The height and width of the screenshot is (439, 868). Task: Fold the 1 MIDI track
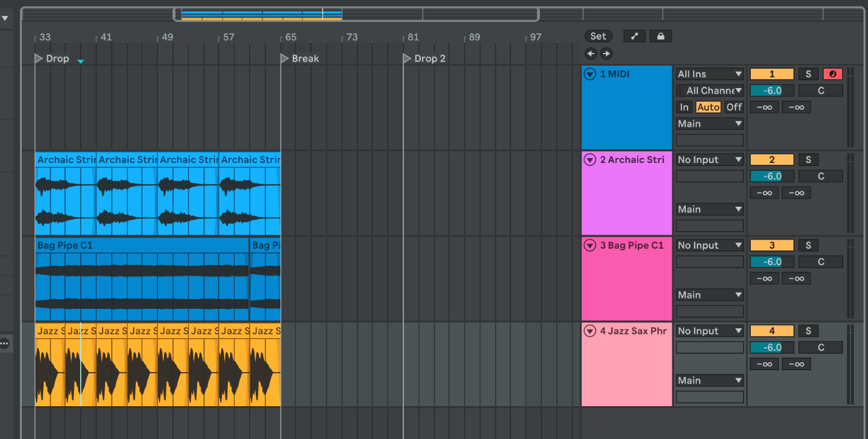[x=589, y=74]
